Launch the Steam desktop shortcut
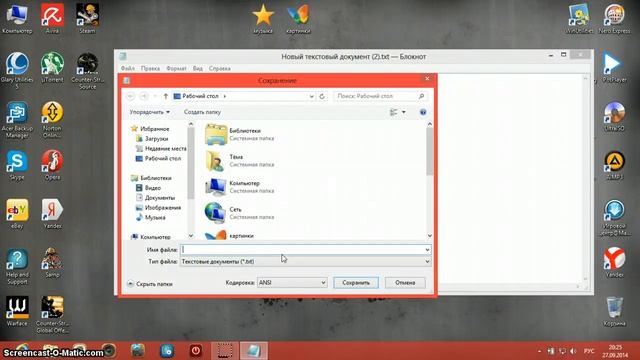The image size is (640, 360). pyautogui.click(x=87, y=18)
